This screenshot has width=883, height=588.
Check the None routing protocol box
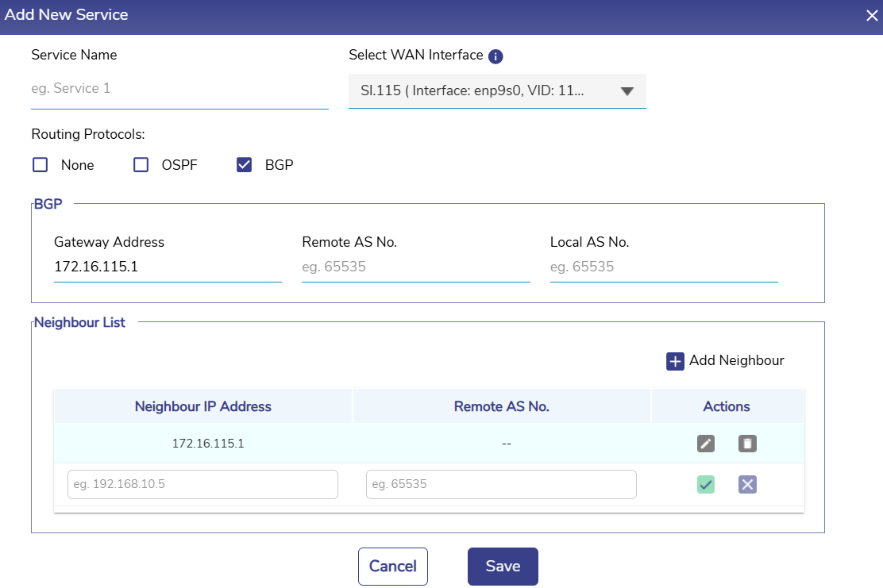40,165
